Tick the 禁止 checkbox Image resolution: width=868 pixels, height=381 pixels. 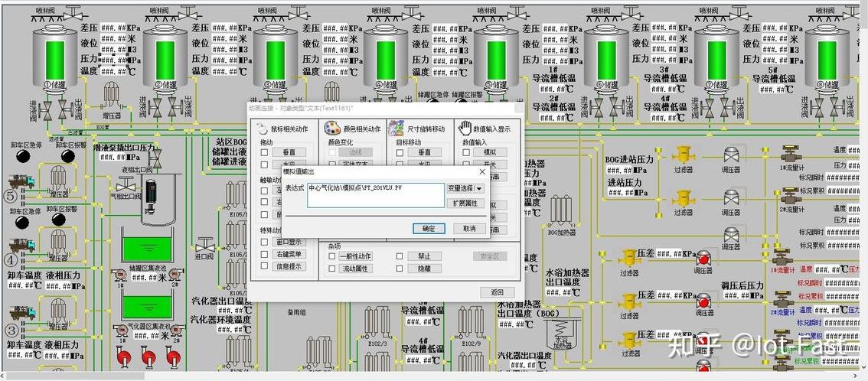click(399, 256)
